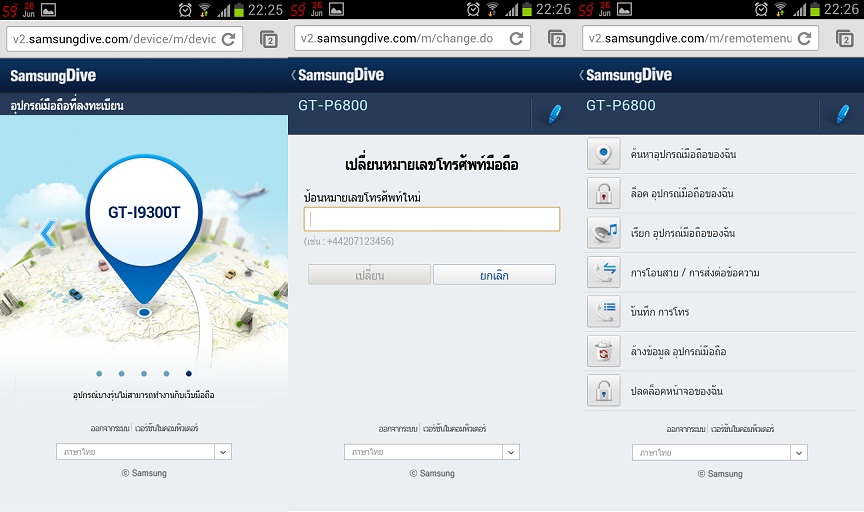Screen dimensions: 864x512
Task: Tap the reload icon in the right screen's address bar
Action: [x=804, y=39]
